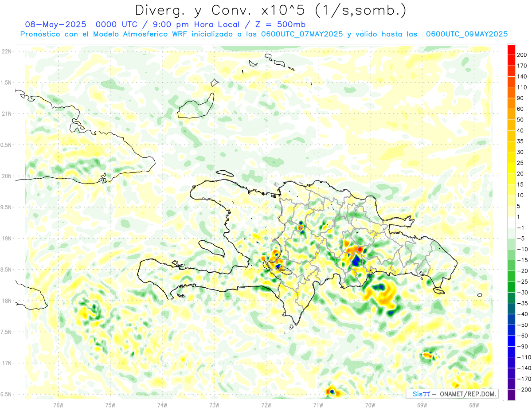Click valid-until time '0600UTC_09MAY2025'
This screenshot has width=532, height=411.
pos(466,35)
